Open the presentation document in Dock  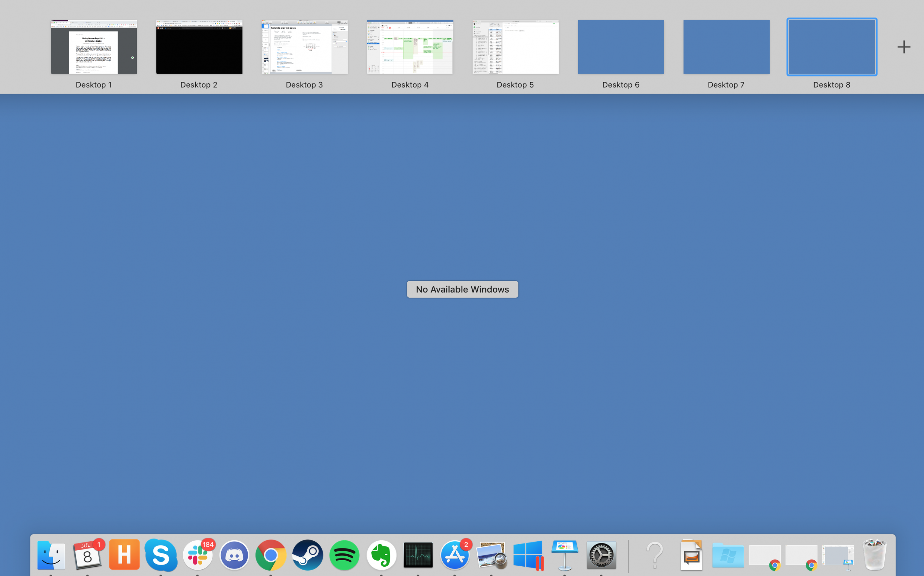(x=691, y=555)
